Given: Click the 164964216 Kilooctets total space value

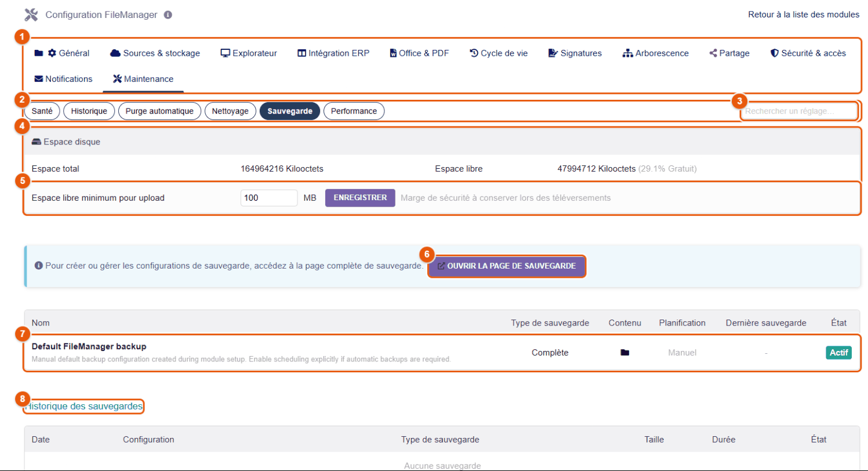Looking at the screenshot, I should point(282,169).
